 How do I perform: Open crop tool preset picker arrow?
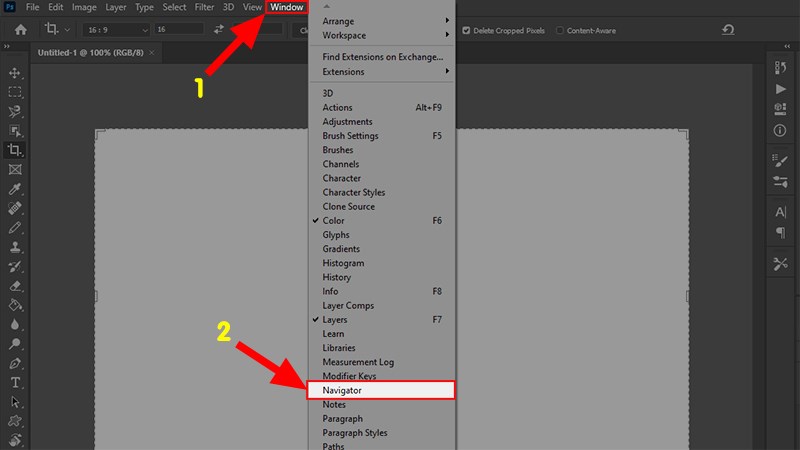point(67,30)
